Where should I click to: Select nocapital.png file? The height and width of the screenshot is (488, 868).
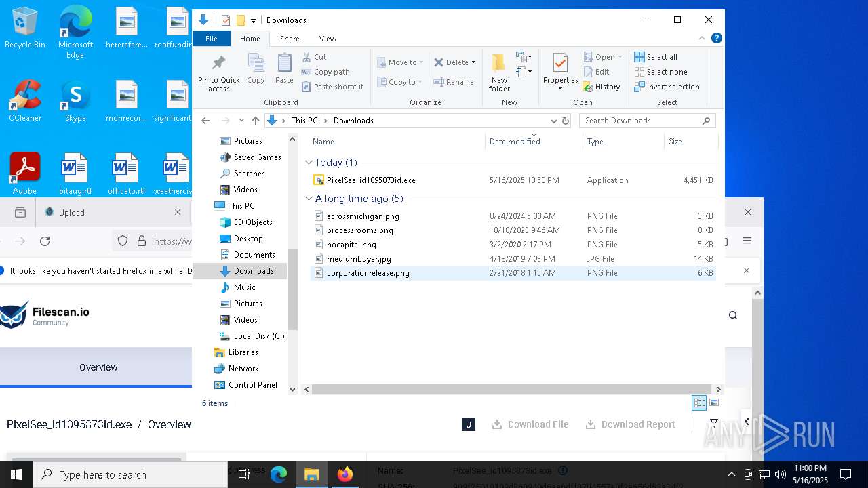pyautogui.click(x=513, y=245)
